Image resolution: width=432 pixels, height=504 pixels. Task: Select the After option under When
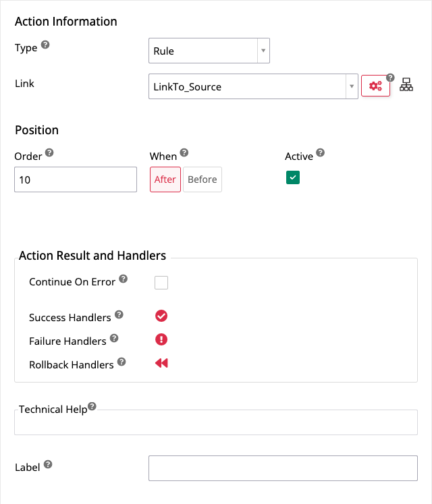(x=165, y=179)
